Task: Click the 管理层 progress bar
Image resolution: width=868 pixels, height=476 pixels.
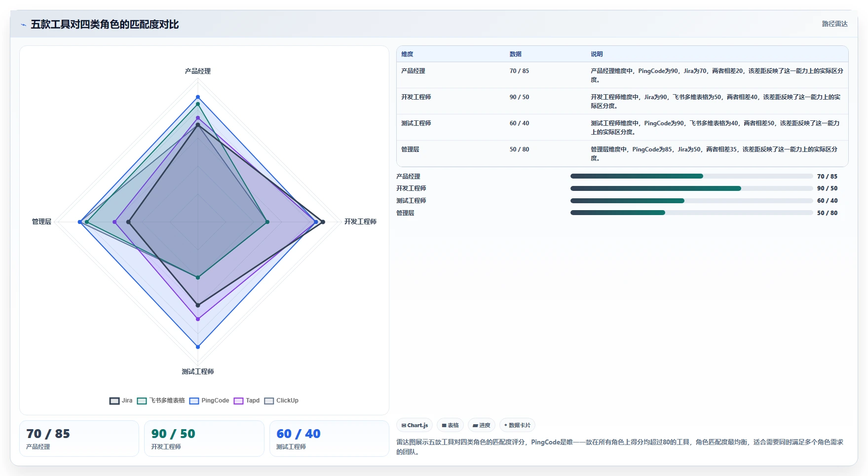Action: point(691,213)
